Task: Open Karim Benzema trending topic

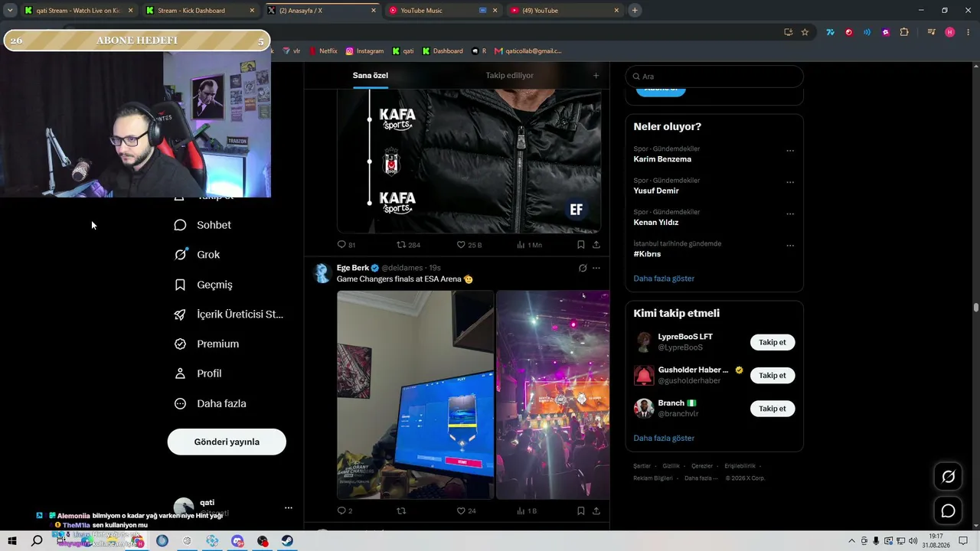Action: click(x=662, y=159)
